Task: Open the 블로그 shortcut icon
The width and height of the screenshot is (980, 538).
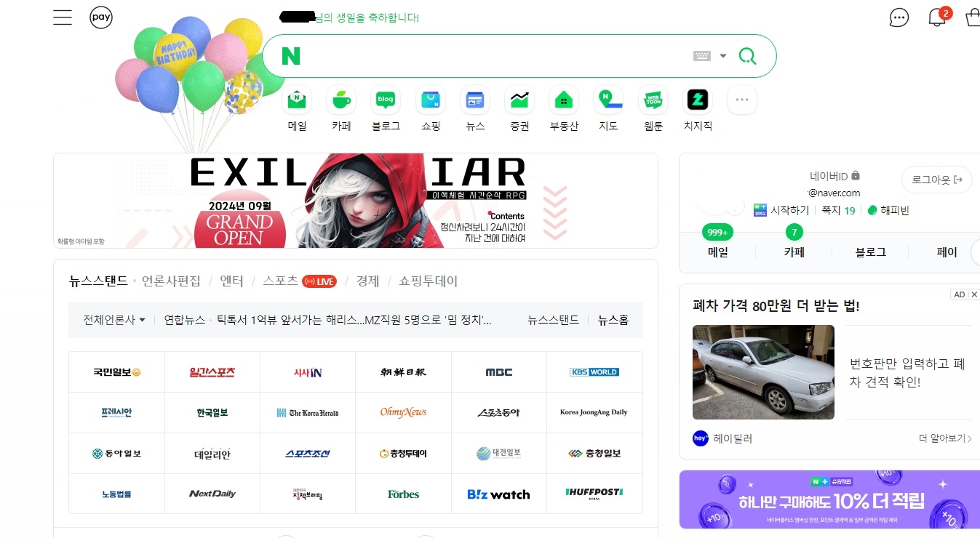Action: pos(386,100)
